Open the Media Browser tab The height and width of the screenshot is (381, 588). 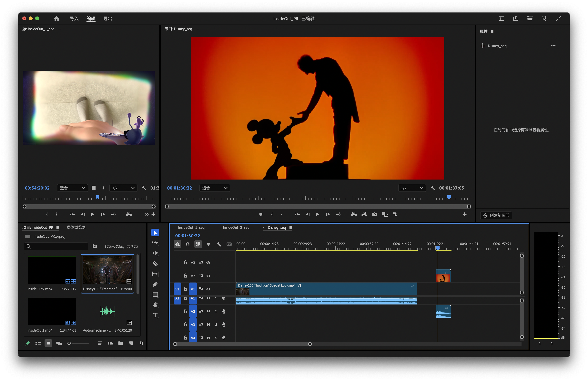pos(76,227)
